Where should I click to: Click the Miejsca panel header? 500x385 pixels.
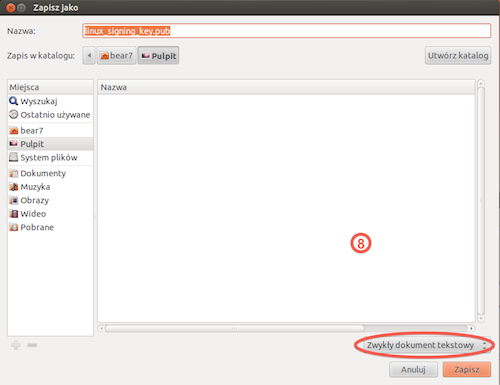tap(50, 87)
